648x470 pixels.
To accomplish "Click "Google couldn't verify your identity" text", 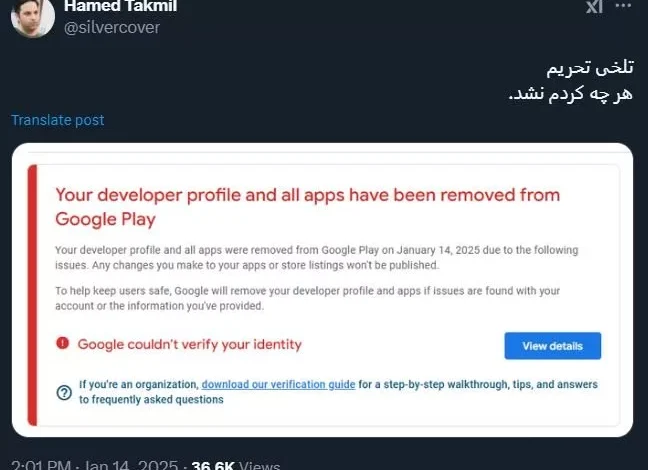I will [189, 345].
